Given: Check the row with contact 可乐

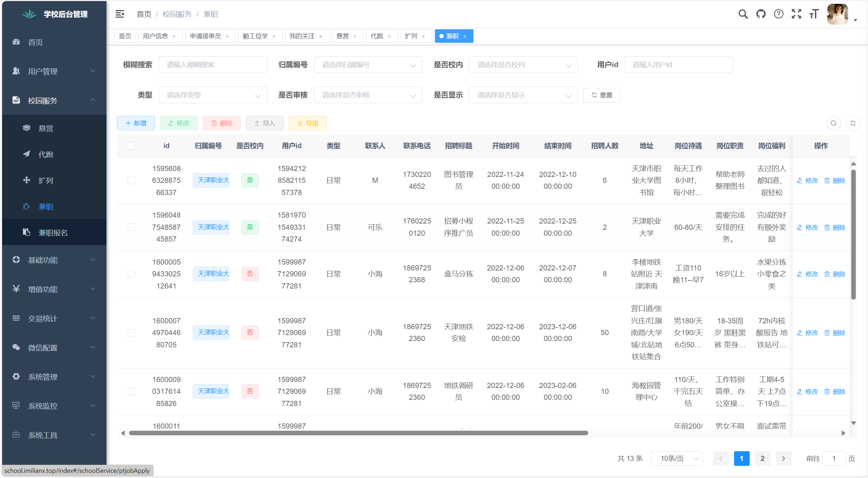Looking at the screenshot, I should tap(131, 227).
